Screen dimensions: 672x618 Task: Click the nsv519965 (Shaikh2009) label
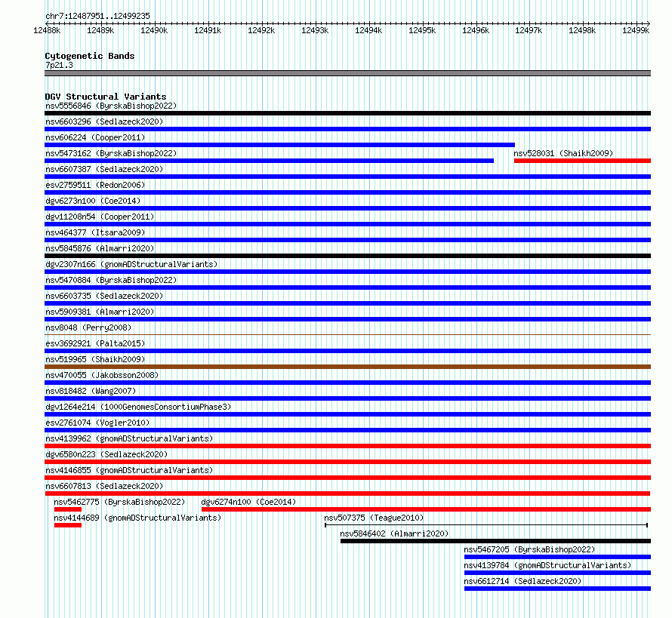point(95,359)
